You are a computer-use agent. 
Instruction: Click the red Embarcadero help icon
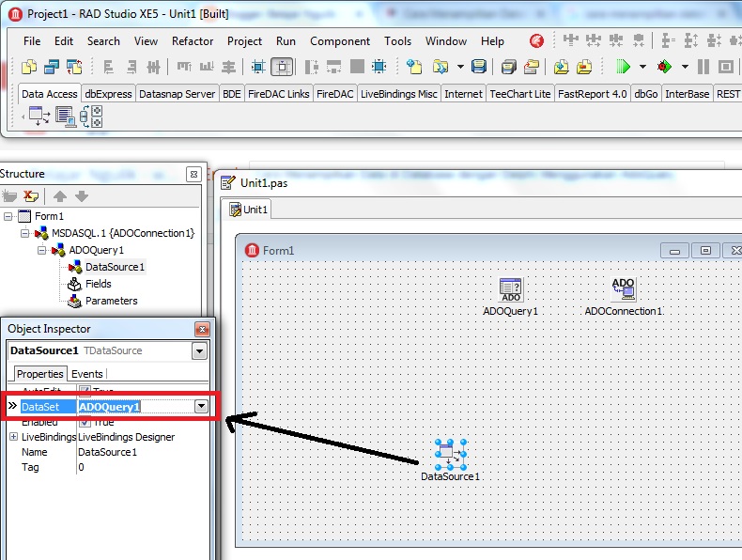coord(536,41)
